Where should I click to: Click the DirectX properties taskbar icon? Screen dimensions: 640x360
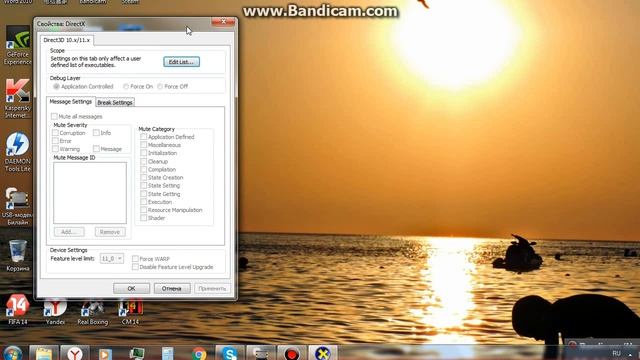pyautogui.click(x=323, y=353)
